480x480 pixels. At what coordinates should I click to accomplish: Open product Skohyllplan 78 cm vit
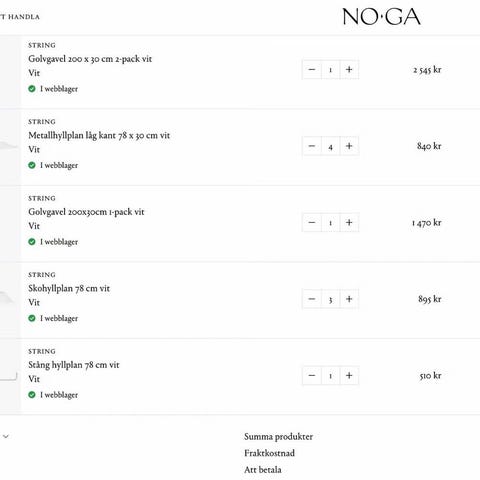(69, 288)
